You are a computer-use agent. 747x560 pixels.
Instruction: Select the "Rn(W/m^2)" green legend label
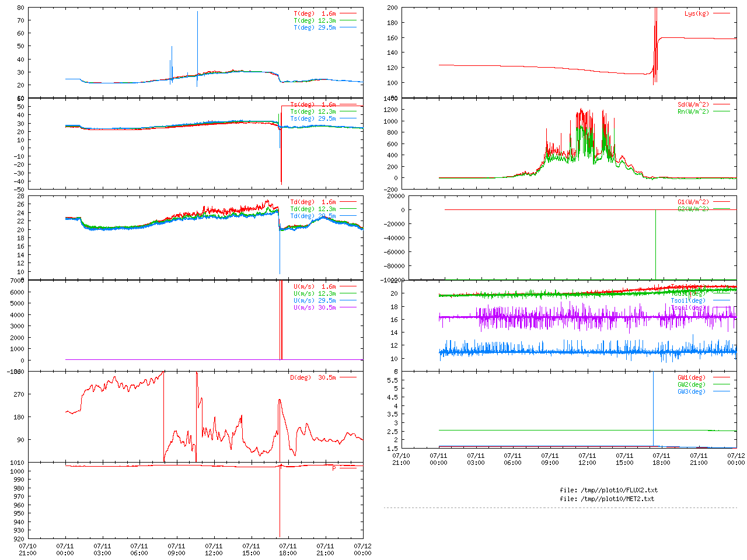coord(693,111)
